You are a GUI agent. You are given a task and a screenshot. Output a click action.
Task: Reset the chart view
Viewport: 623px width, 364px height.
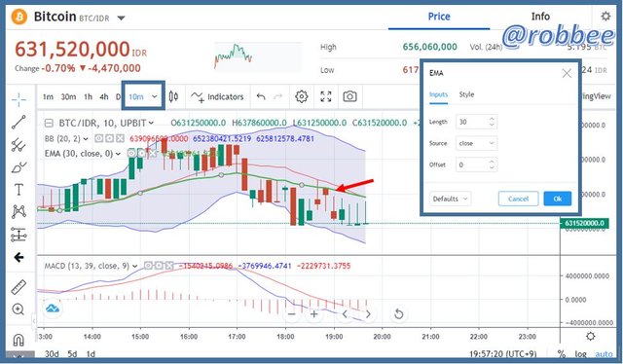click(x=398, y=314)
